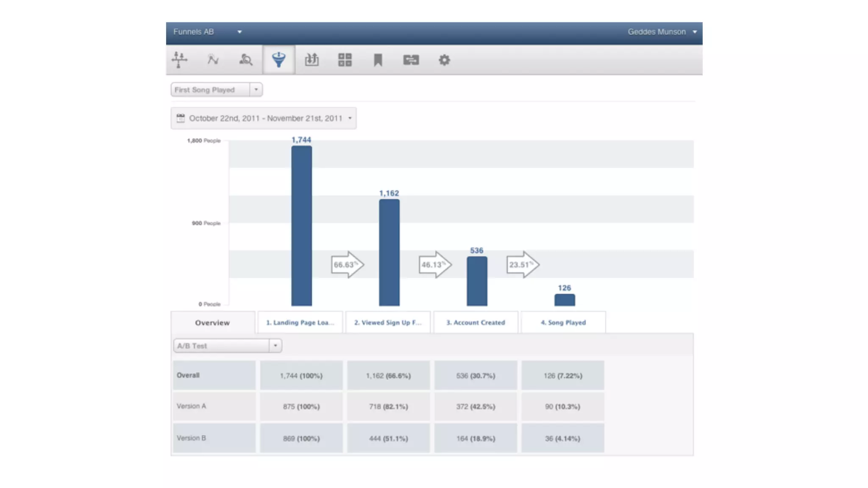This screenshot has height=488, width=868.
Task: Click the trends line-graph icon
Action: (x=213, y=60)
